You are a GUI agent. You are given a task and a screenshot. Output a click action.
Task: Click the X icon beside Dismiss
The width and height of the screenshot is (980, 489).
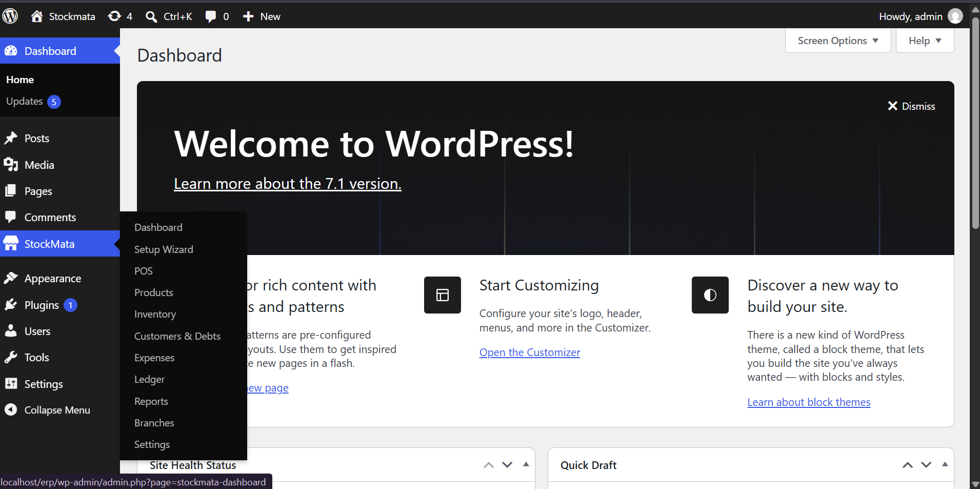coord(893,106)
